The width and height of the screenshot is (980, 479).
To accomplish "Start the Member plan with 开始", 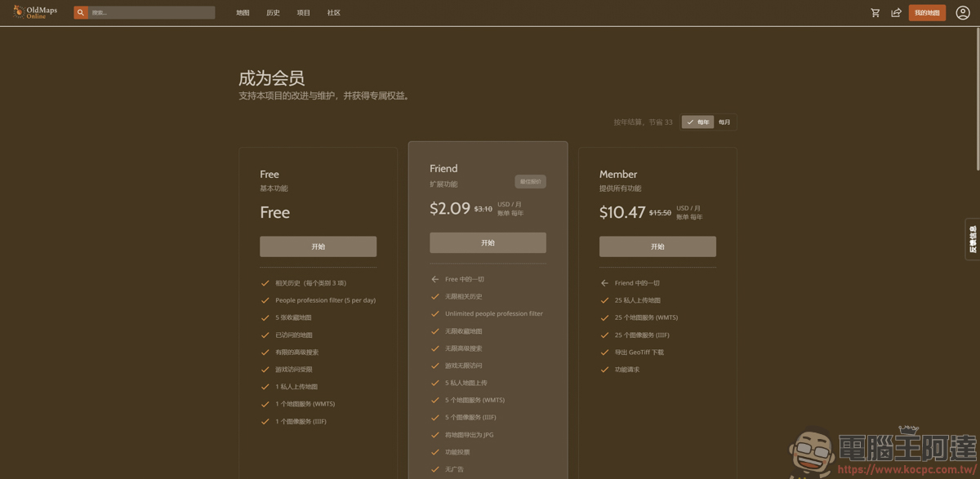I will 657,246.
